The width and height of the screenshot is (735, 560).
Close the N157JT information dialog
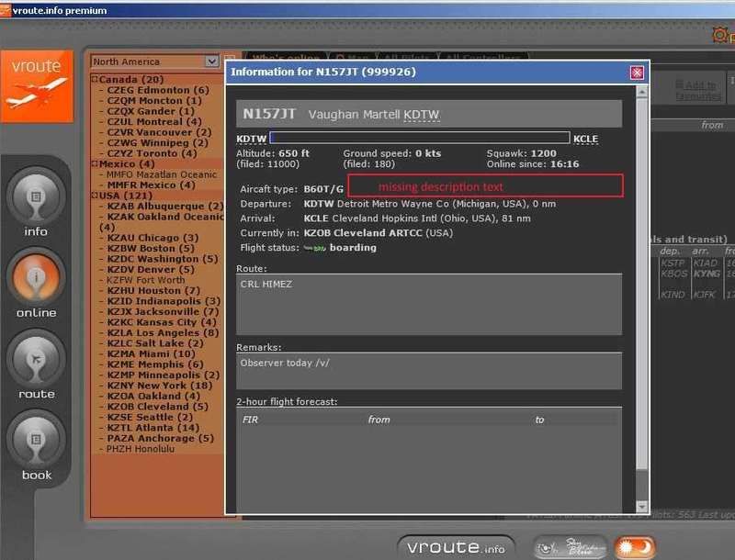point(636,72)
